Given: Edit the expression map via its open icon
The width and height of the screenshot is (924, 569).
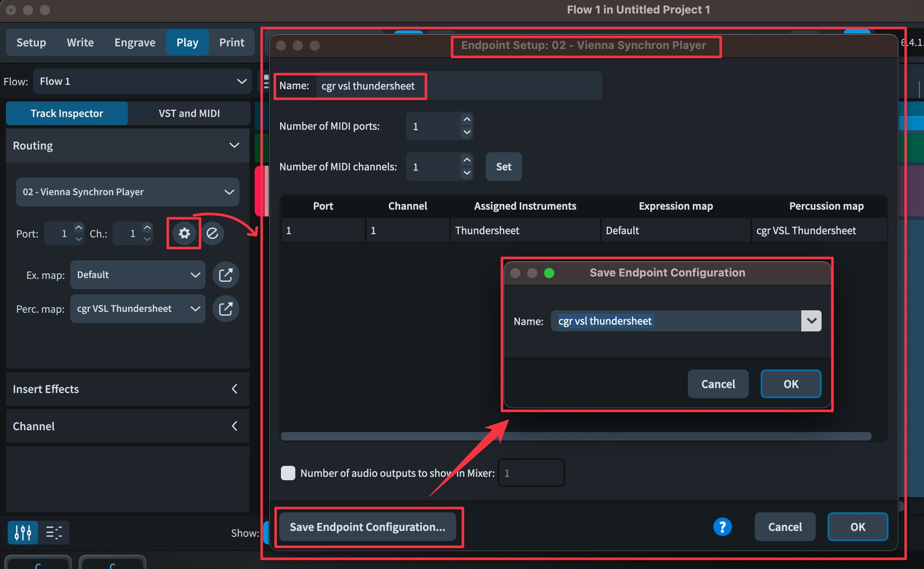Looking at the screenshot, I should [226, 275].
